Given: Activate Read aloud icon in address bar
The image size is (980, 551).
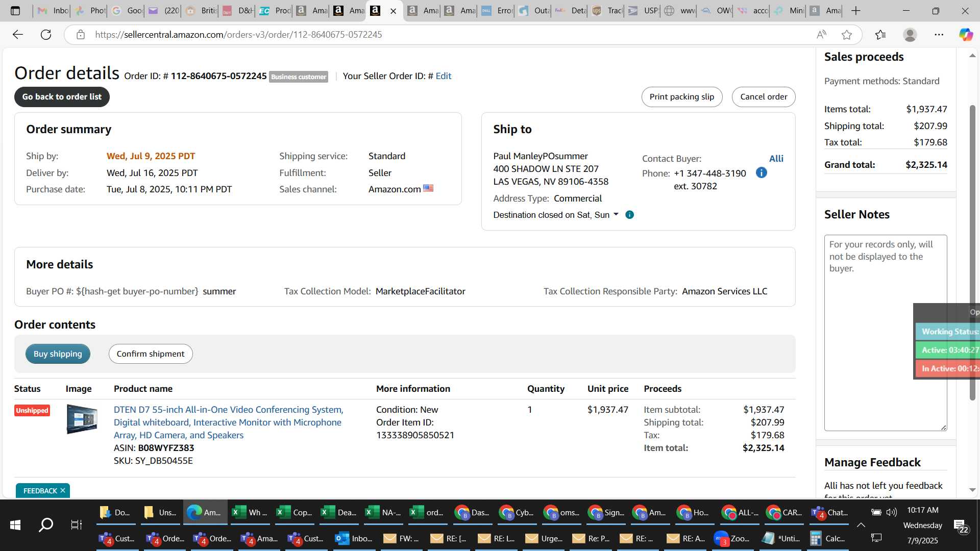Looking at the screenshot, I should click(821, 35).
